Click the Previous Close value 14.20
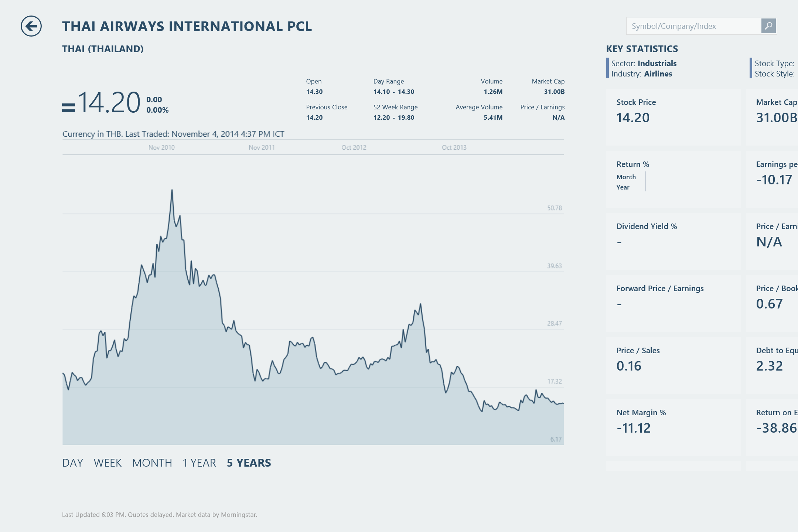This screenshot has height=532, width=798. click(314, 117)
